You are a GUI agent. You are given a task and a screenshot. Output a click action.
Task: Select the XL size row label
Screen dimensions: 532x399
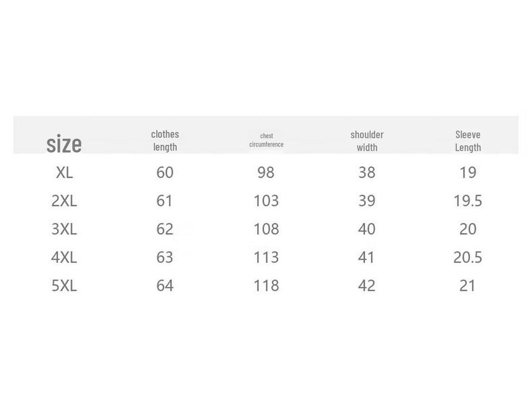(64, 172)
